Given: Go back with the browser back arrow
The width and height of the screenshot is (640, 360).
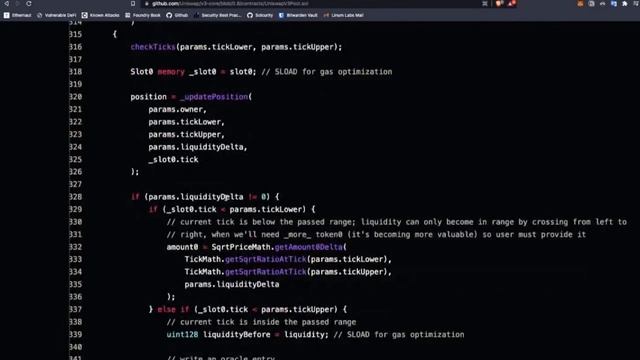Looking at the screenshot, I should tap(7, 4).
